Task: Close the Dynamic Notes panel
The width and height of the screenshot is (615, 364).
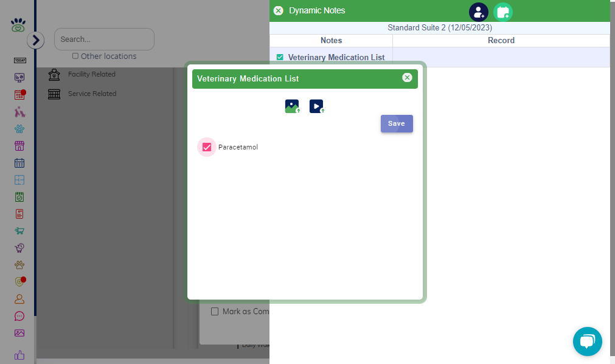Action: tap(279, 10)
